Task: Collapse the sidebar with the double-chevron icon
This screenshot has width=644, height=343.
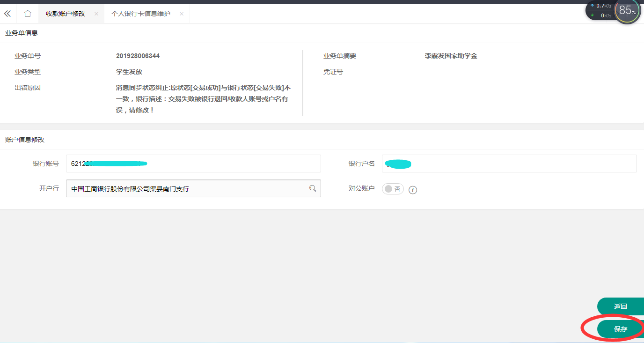Action: tap(7, 14)
